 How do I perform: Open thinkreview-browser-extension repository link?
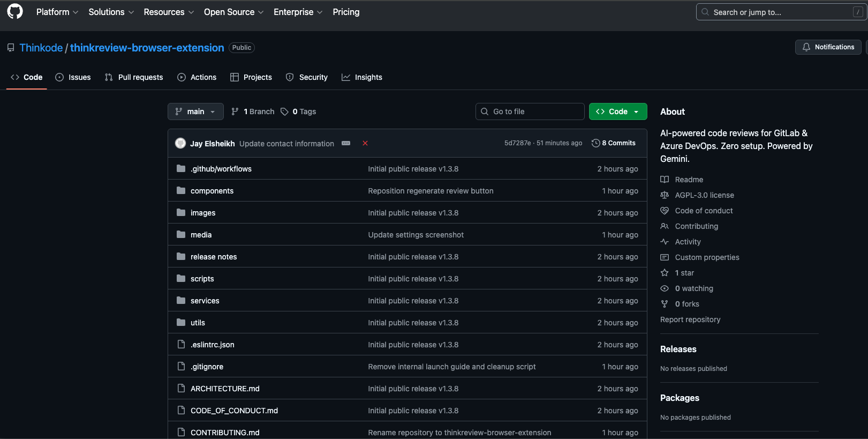pyautogui.click(x=147, y=48)
